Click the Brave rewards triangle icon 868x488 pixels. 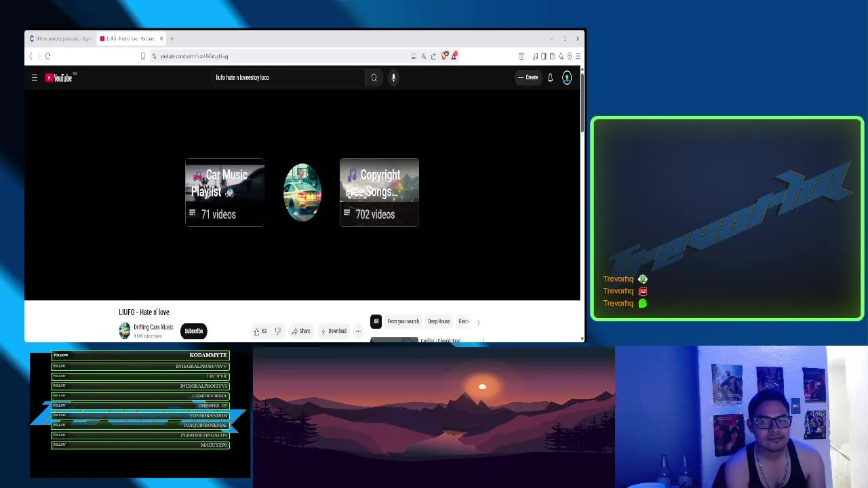pyautogui.click(x=454, y=56)
